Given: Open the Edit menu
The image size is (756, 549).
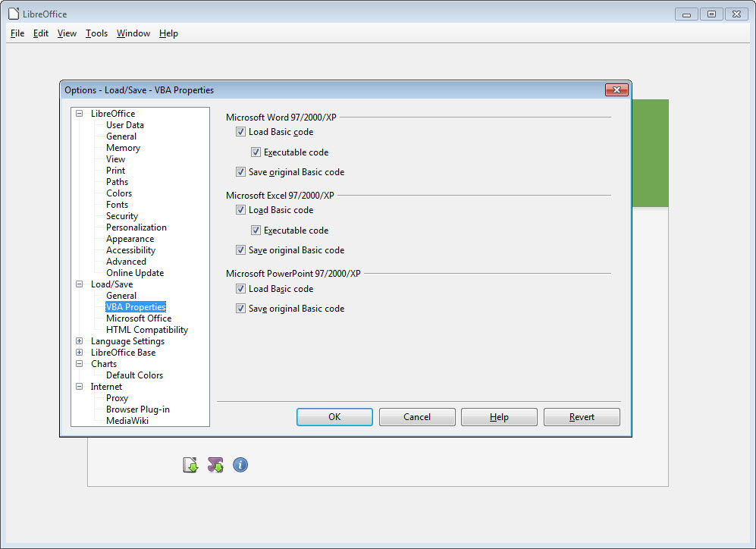Looking at the screenshot, I should coord(41,33).
